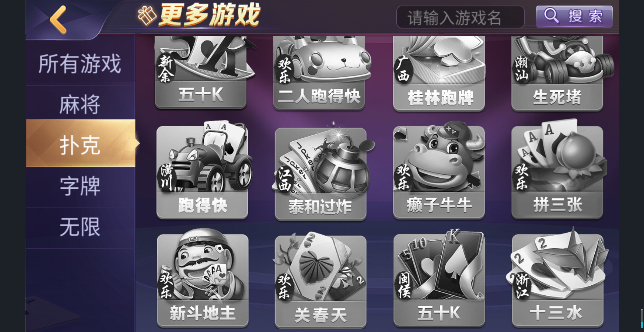Click the 搜索 search button
Image resolution: width=644 pixels, height=332 pixels.
pyautogui.click(x=574, y=16)
